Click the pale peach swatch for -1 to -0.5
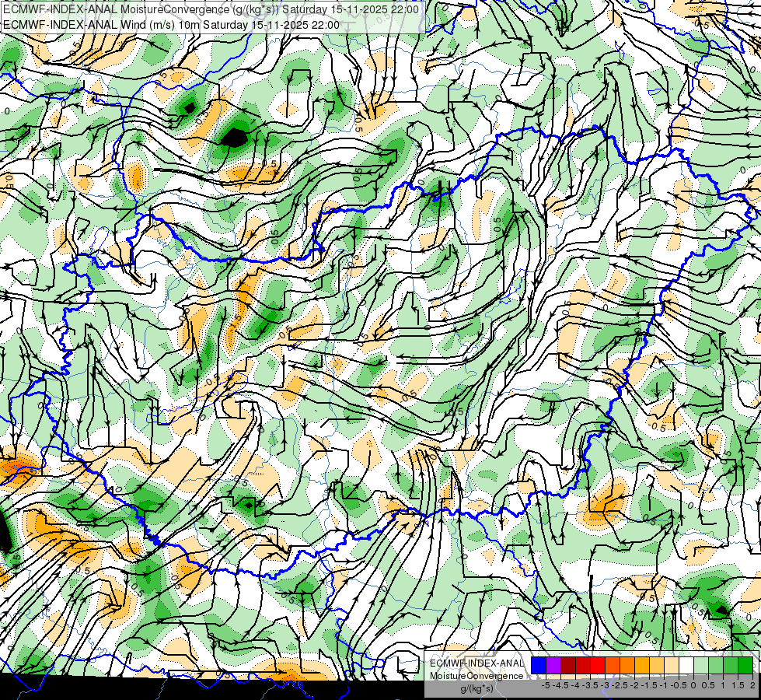Image resolution: width=761 pixels, height=700 pixels. click(x=672, y=665)
